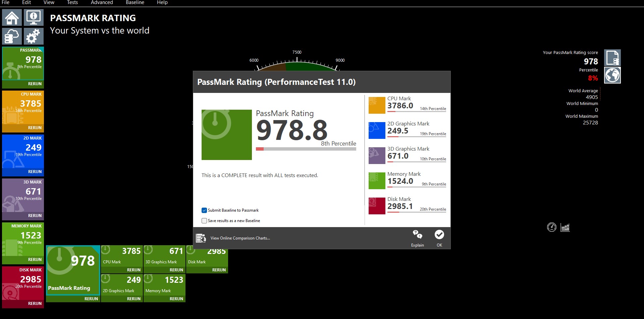
Task: Click the Explain speech bubbles icon
Action: [x=418, y=234]
